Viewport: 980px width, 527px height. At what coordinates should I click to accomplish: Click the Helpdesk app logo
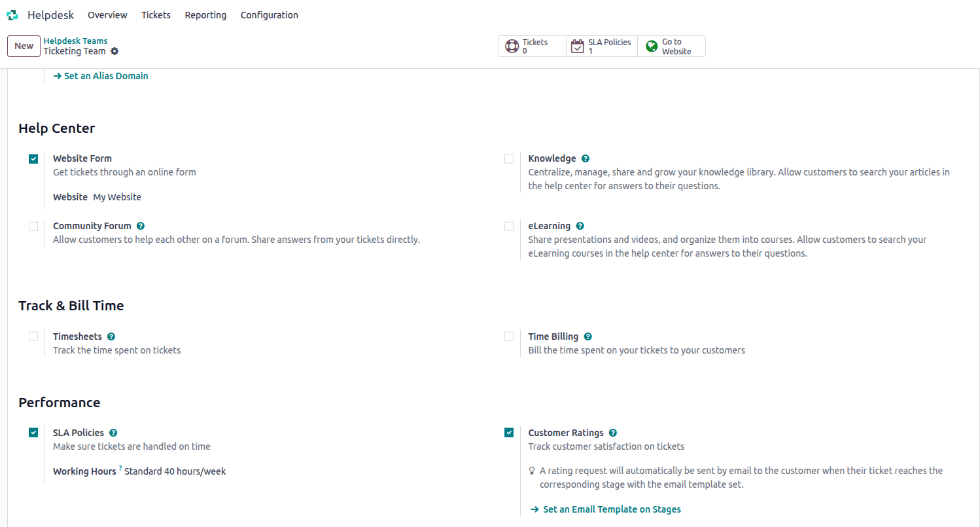point(12,14)
